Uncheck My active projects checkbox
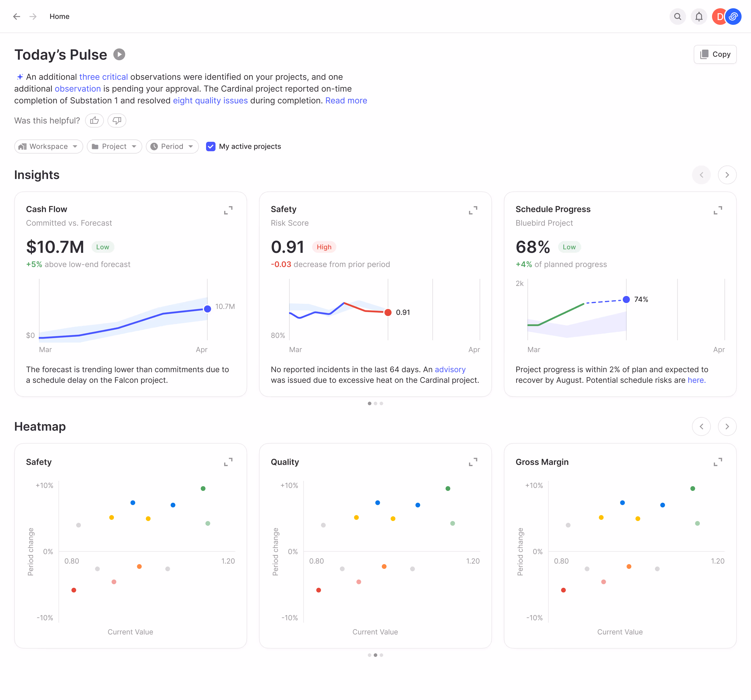Image resolution: width=751 pixels, height=700 pixels. coord(210,146)
